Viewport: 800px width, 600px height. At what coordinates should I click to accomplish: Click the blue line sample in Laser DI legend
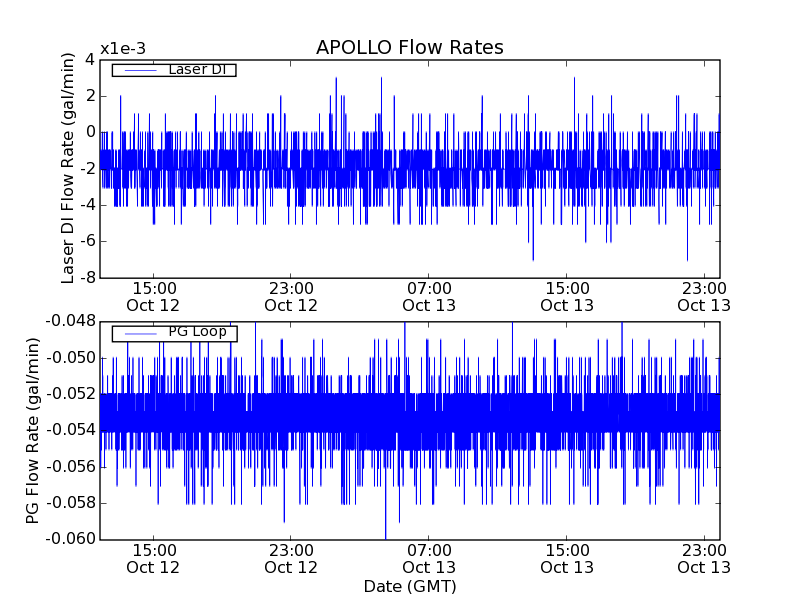(141, 70)
